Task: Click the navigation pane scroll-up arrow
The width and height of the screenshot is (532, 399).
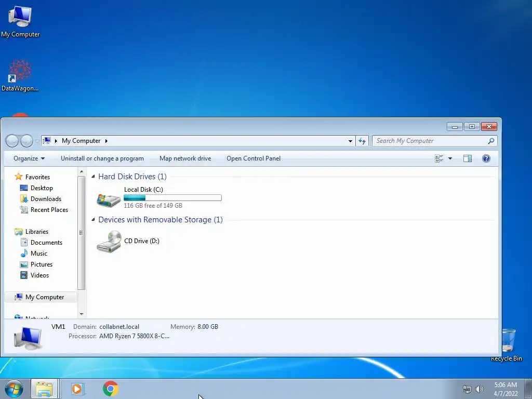Action: [82, 172]
